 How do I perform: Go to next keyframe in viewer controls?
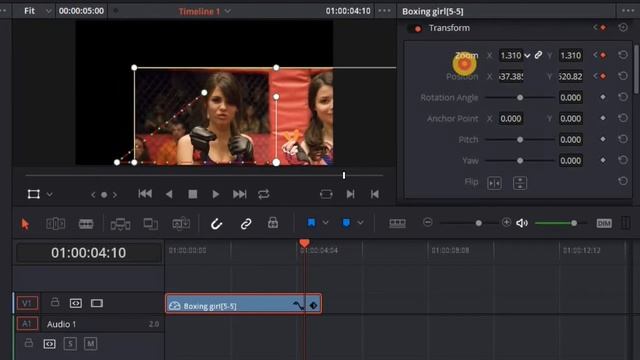coord(115,195)
